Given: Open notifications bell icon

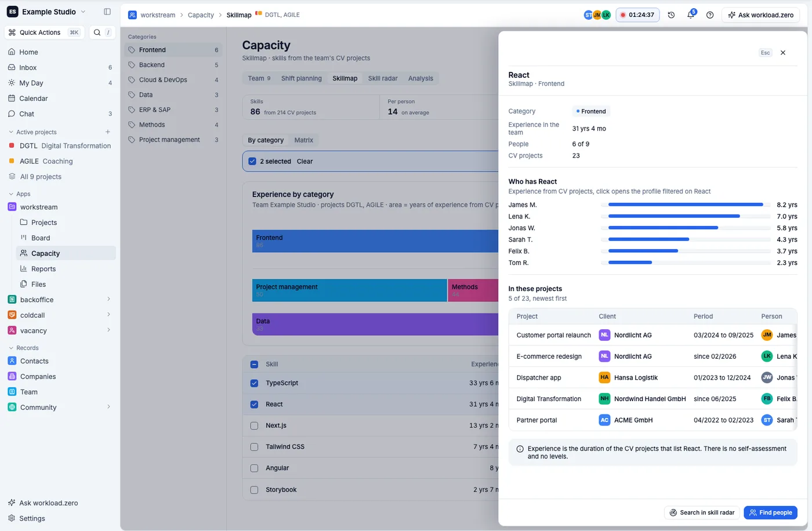Looking at the screenshot, I should 690,15.
